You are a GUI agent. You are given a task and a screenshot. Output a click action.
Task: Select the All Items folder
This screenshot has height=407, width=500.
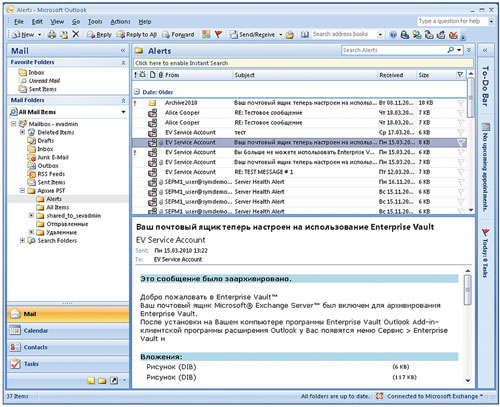[x=57, y=207]
